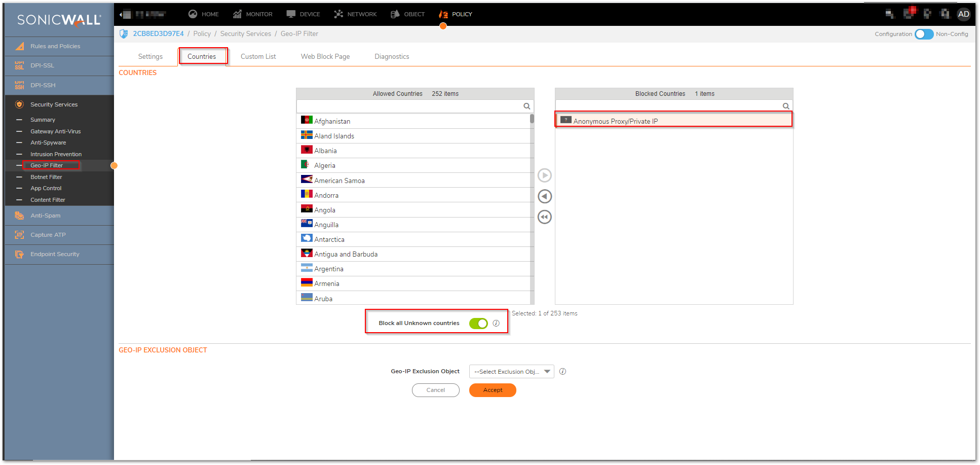Toggle Configuration / Non-Config mode switch

(x=924, y=34)
